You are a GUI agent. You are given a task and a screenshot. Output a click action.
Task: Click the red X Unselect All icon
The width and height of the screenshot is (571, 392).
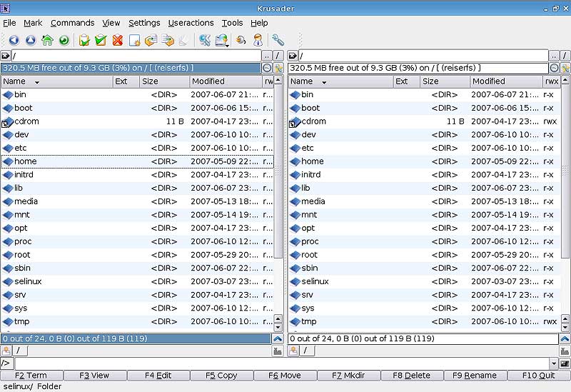click(118, 40)
